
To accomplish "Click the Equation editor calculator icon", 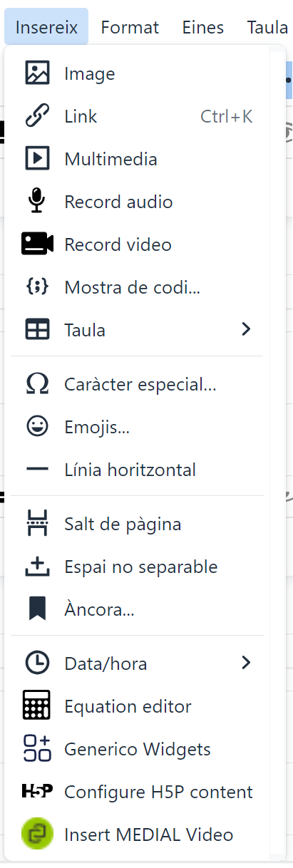I will point(37,706).
